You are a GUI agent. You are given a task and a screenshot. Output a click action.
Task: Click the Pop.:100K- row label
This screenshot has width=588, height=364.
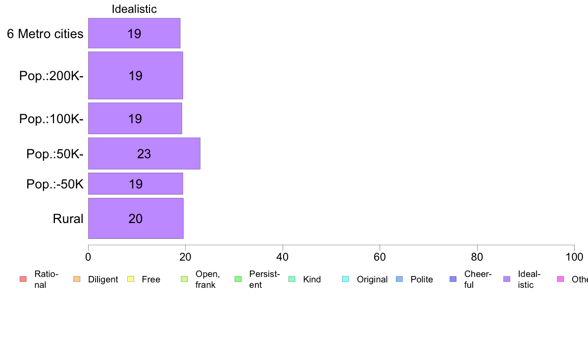pos(51,119)
